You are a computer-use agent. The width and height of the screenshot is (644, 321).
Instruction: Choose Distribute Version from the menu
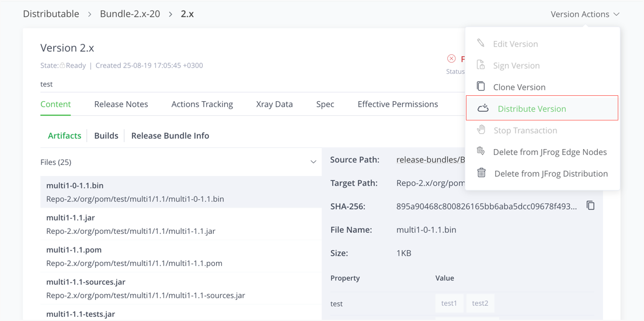(542, 108)
